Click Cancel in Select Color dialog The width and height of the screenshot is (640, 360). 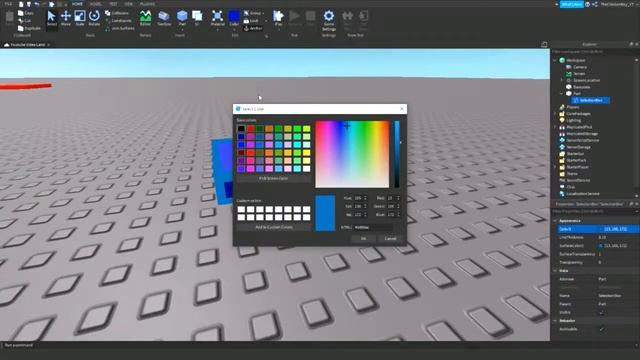click(x=390, y=238)
